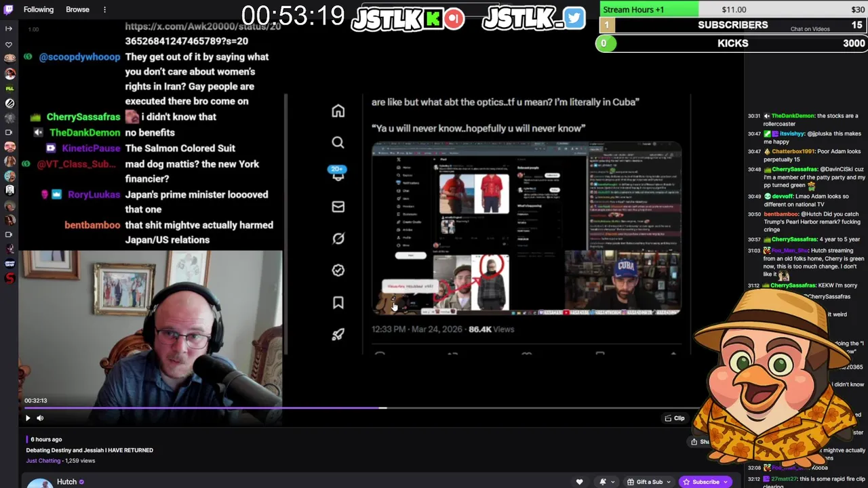This screenshot has width=868, height=488.
Task: Click Chat on Videos header
Action: 810,29
